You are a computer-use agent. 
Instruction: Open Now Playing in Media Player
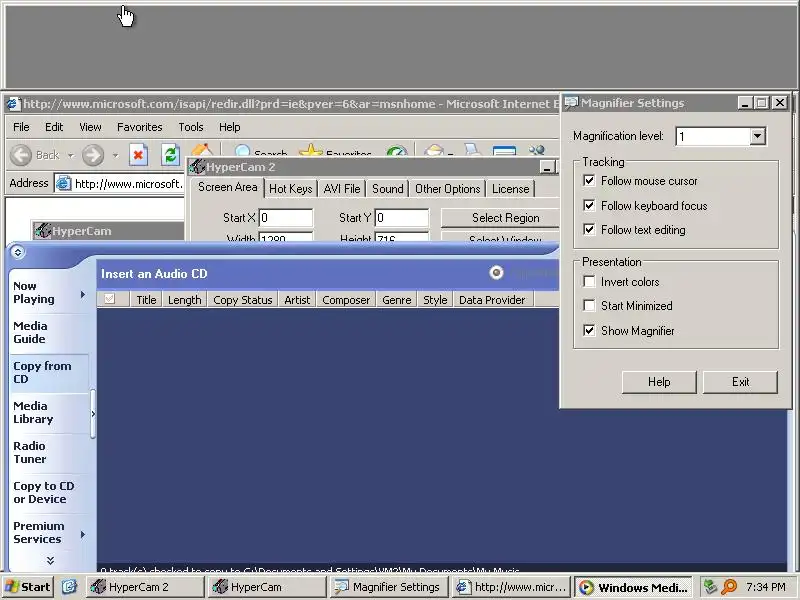34,292
